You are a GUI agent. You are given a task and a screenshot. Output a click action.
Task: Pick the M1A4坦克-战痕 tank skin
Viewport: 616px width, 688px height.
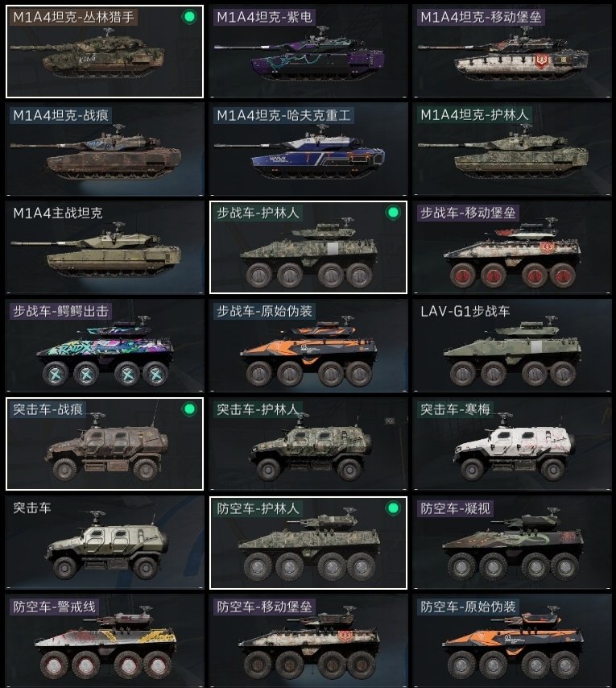click(105, 149)
